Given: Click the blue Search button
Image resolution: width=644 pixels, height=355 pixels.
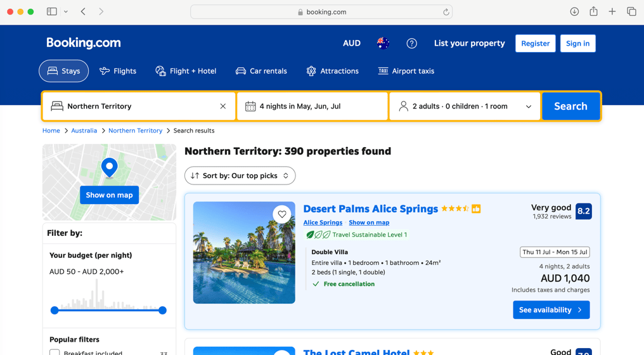Looking at the screenshot, I should coord(570,106).
